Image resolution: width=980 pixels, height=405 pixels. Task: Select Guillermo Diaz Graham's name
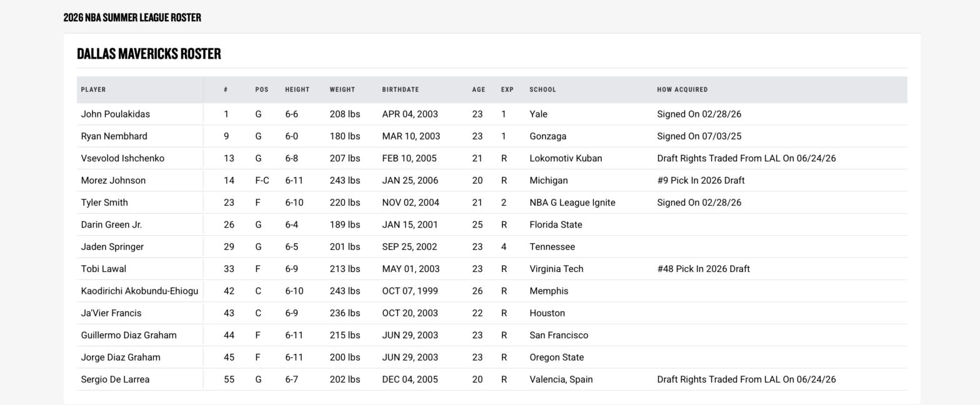(x=129, y=336)
